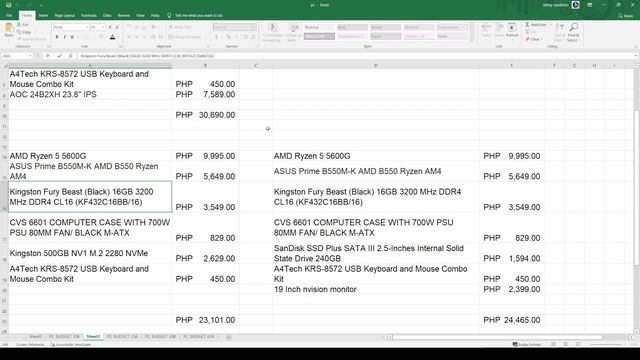The image size is (640, 360).
Task: Toggle Italic formatting
Action: coord(64,37)
